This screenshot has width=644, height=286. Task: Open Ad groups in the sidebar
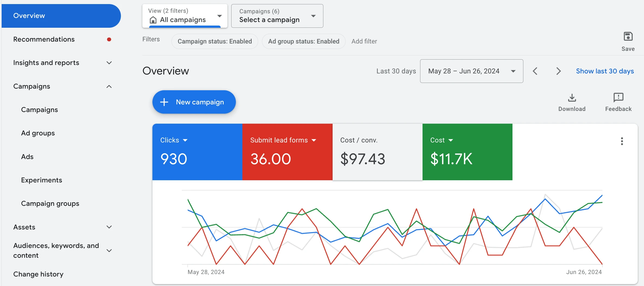click(x=38, y=133)
